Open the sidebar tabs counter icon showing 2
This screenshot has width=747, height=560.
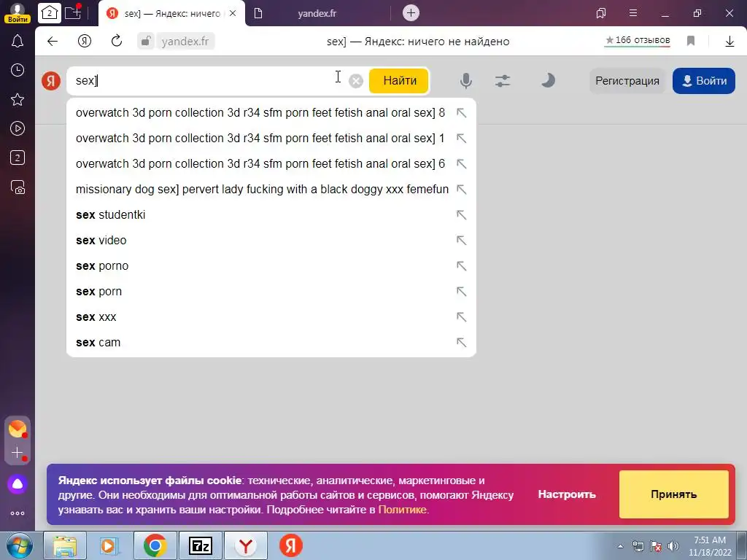coord(18,157)
